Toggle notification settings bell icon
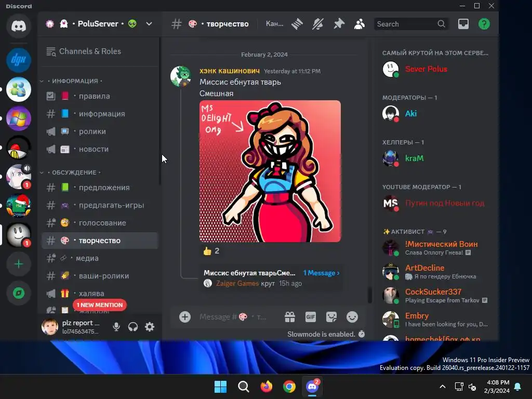The width and height of the screenshot is (532, 399). pyautogui.click(x=318, y=24)
